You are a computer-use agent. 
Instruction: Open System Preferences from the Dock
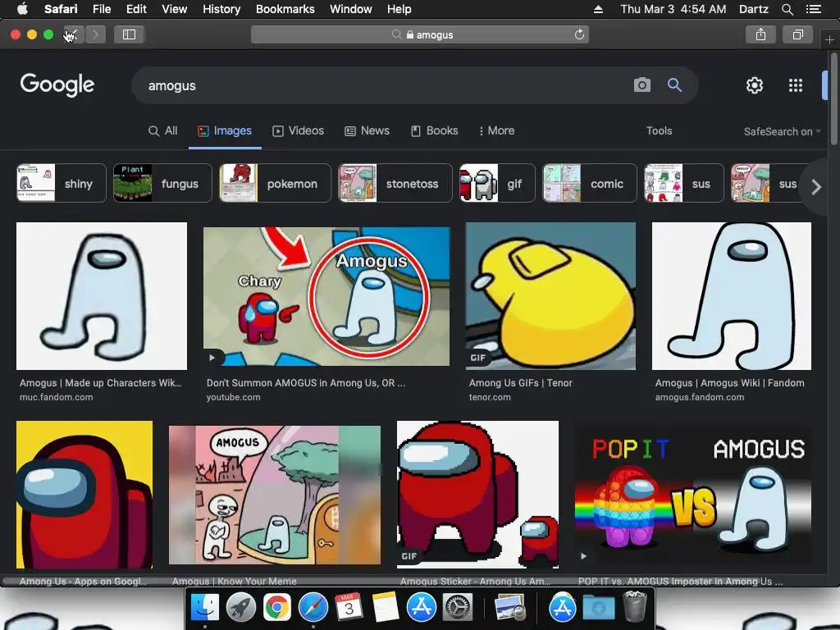(458, 608)
